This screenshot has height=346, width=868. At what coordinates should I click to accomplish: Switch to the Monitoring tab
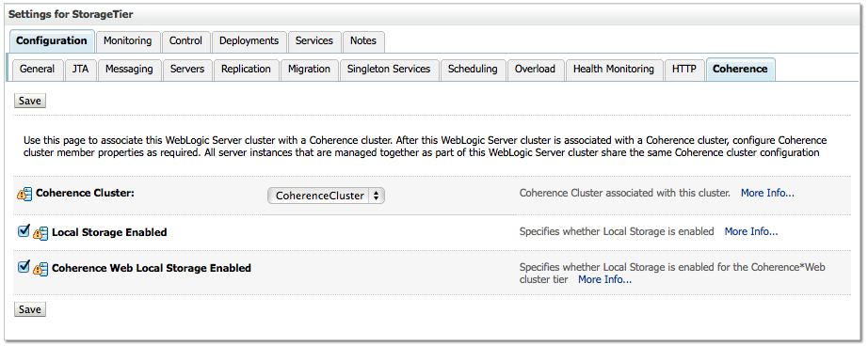tap(127, 41)
